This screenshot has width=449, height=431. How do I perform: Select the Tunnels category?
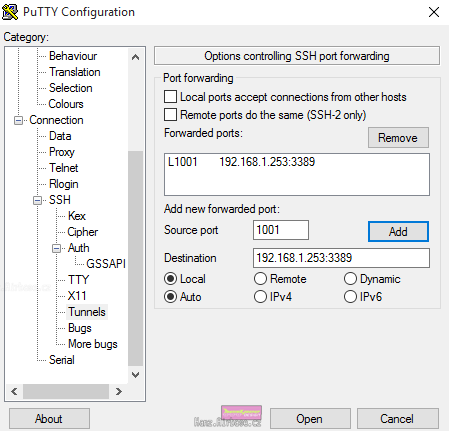click(x=87, y=312)
